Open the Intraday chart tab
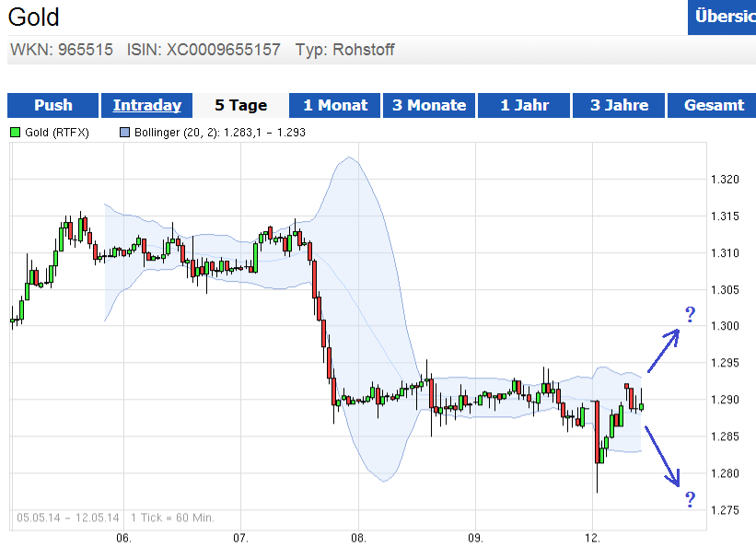 (x=147, y=105)
